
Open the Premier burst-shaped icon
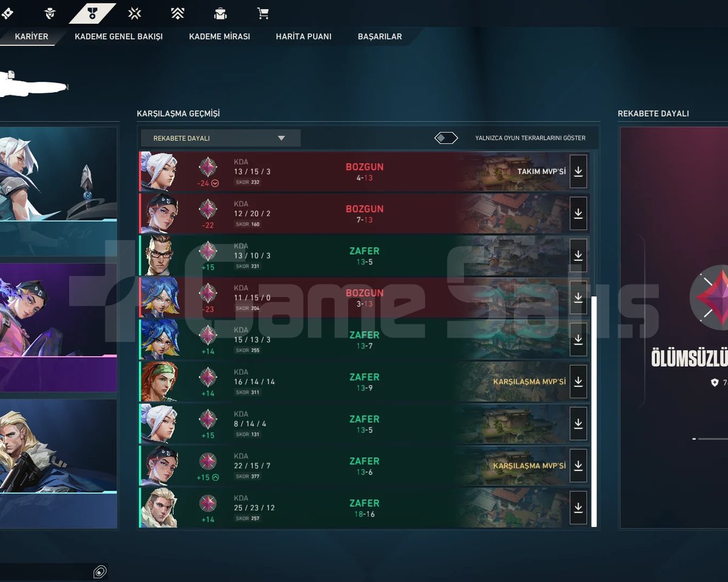pyautogui.click(x=135, y=13)
